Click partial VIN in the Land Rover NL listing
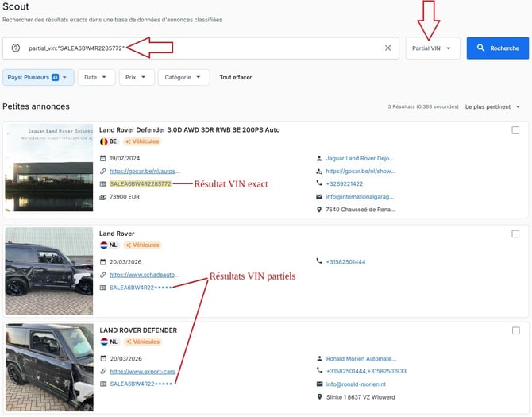Image resolution: width=532 pixels, height=417 pixels. click(x=141, y=288)
